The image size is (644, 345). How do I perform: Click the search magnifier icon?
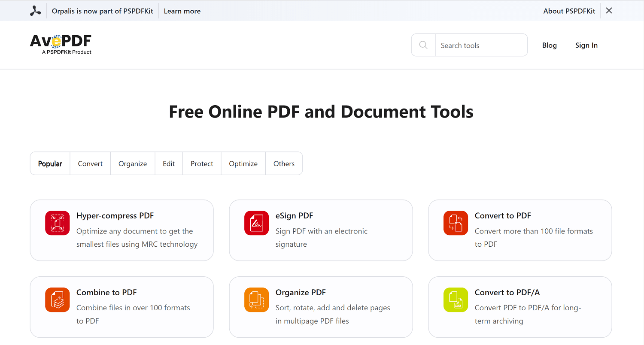[423, 45]
